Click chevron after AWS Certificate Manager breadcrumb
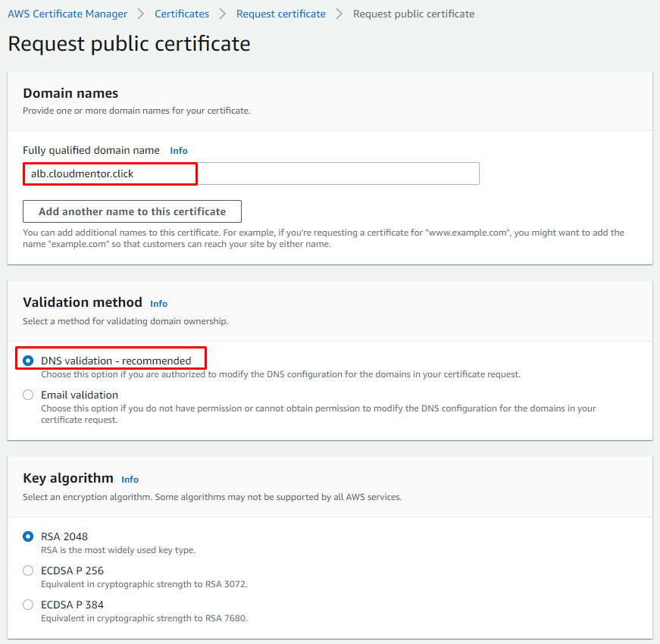Viewport: 660px width, 644px height. 141,14
